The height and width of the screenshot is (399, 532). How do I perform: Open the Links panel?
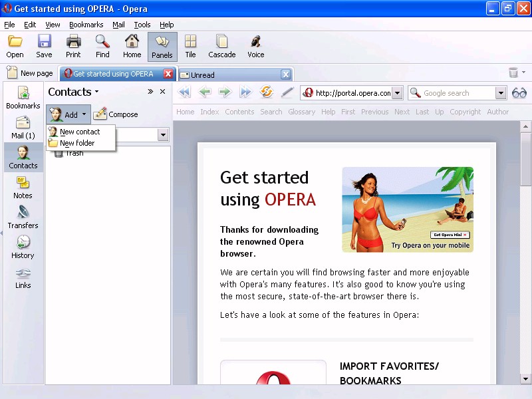coord(23,277)
